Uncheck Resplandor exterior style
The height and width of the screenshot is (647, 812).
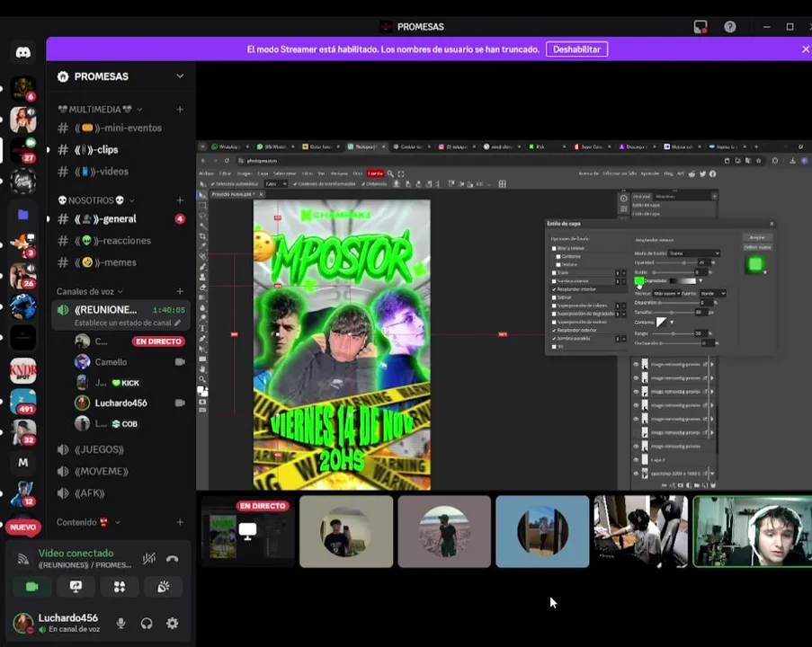554,330
